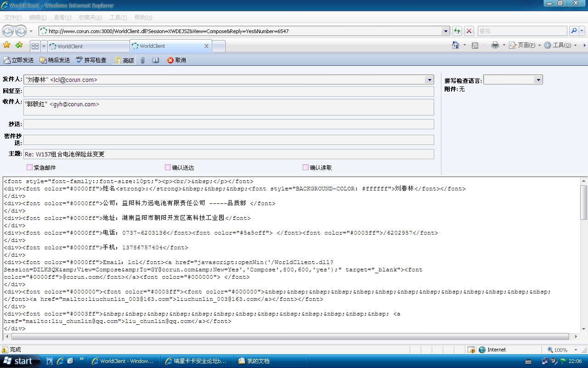
Task: Click the Print icon
Action: [x=495, y=45]
